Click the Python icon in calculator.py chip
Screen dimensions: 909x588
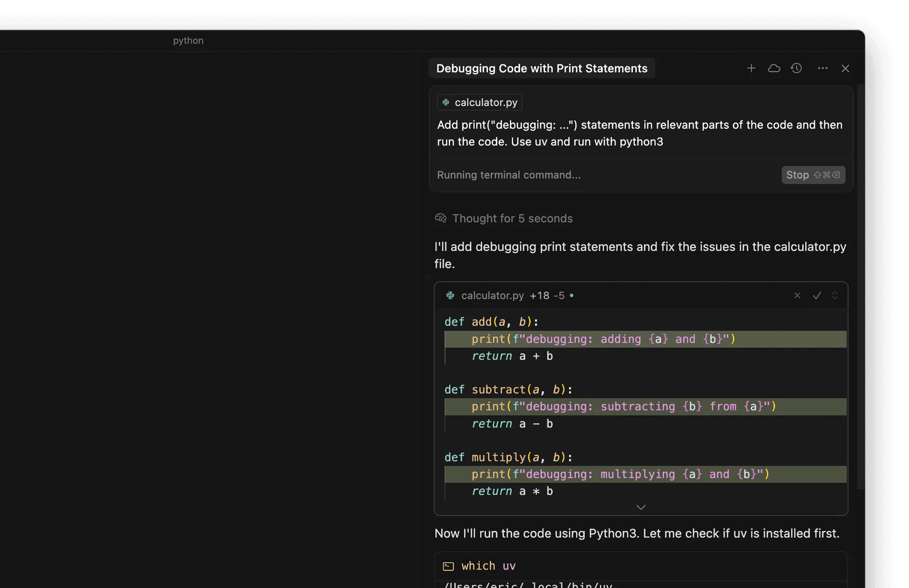pyautogui.click(x=446, y=102)
